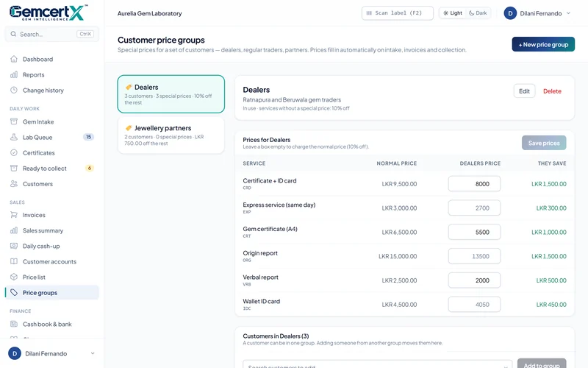Focus the Scan label (F2) box
The height and width of the screenshot is (368, 588).
[x=398, y=13]
